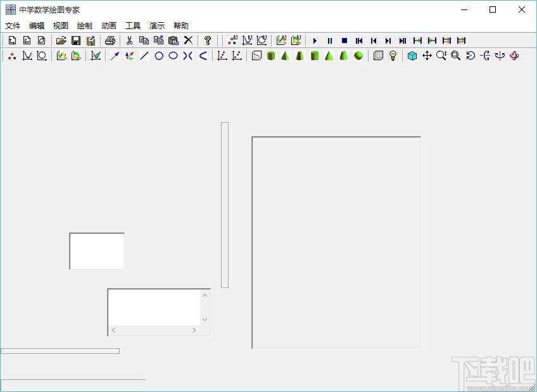Click the printer icon
The width and height of the screenshot is (537, 392).
[x=110, y=41]
